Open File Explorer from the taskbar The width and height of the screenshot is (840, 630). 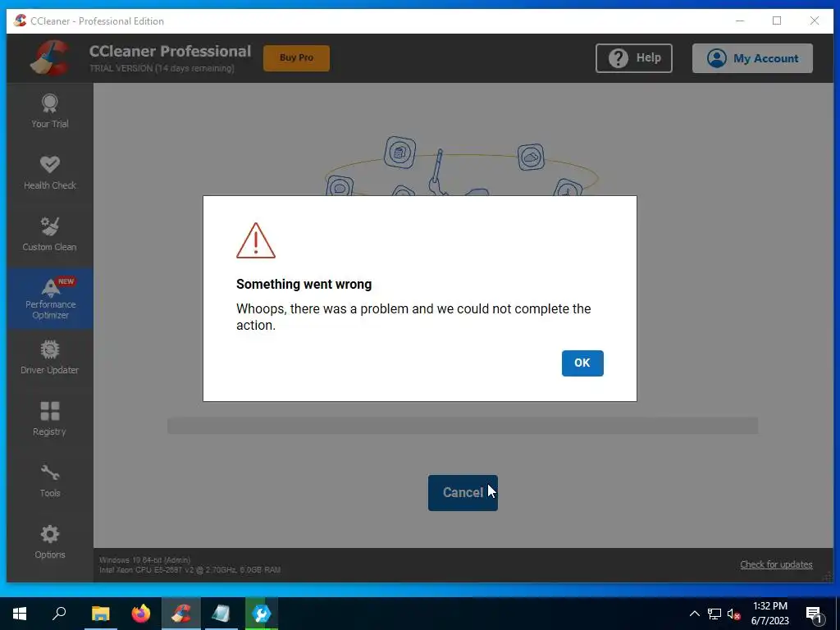point(100,614)
